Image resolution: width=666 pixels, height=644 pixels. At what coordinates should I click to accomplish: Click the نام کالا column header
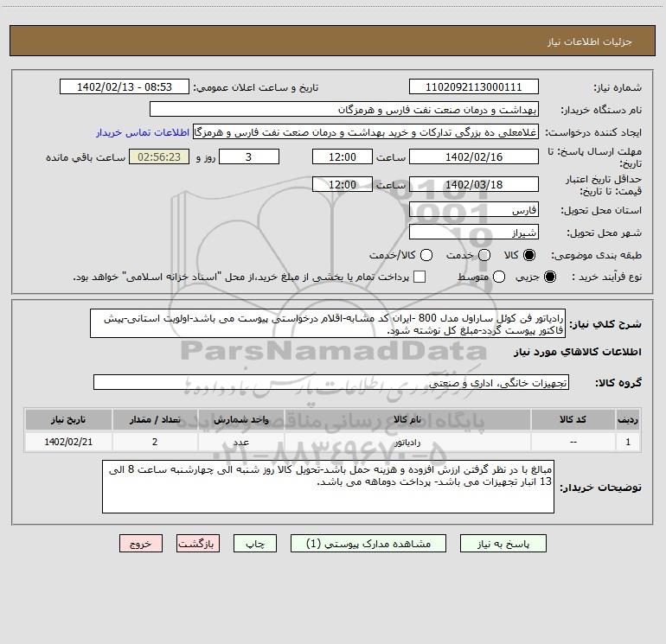pos(407,419)
